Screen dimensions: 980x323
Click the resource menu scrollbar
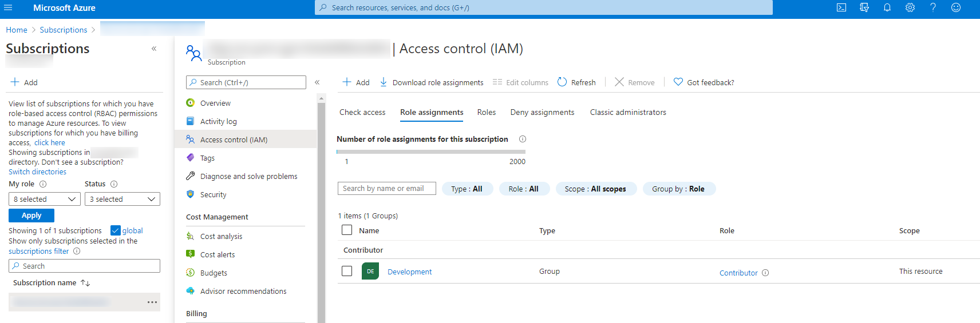click(321, 212)
